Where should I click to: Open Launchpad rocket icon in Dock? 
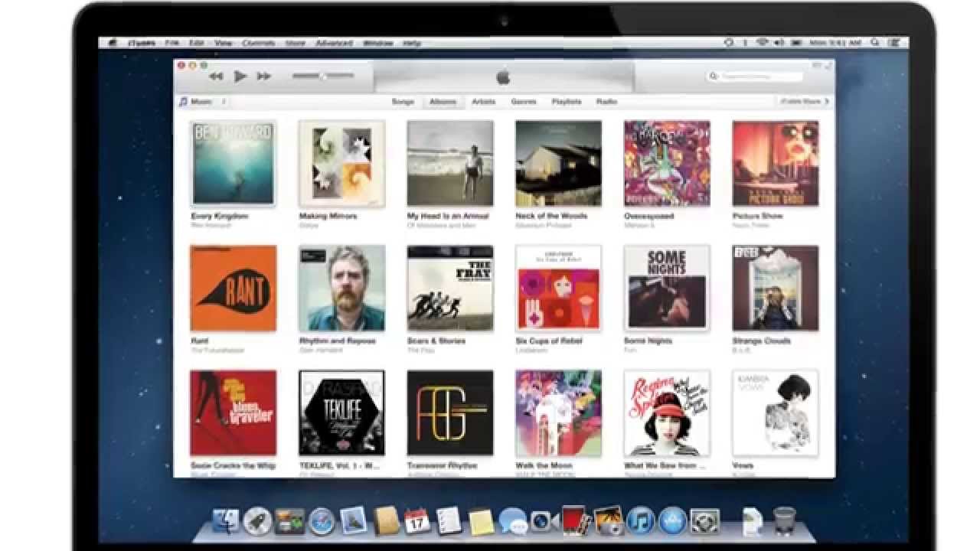[257, 521]
